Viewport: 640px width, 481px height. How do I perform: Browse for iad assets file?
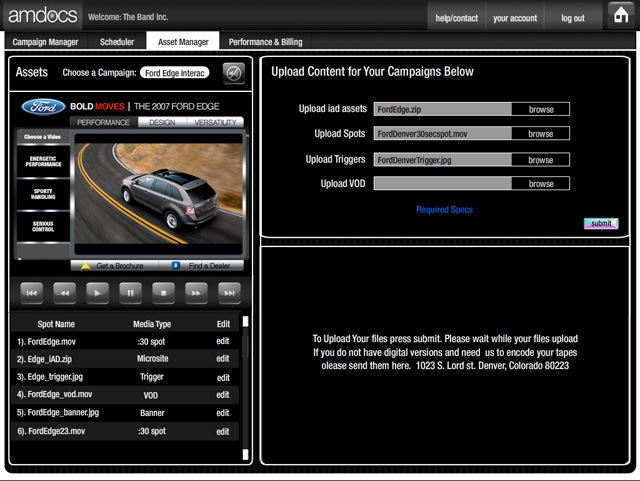pos(541,109)
